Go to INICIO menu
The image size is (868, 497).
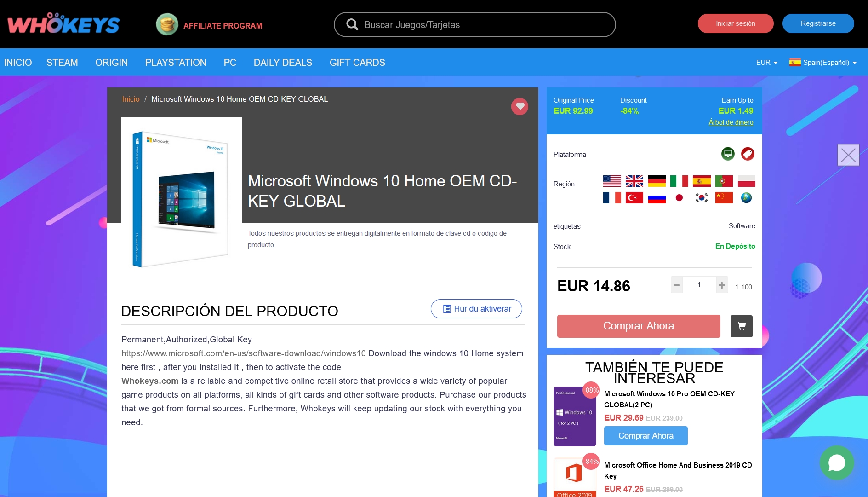(18, 63)
